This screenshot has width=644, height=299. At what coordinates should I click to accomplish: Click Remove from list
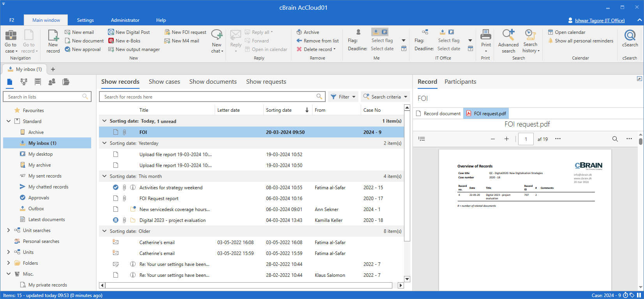[x=318, y=41]
